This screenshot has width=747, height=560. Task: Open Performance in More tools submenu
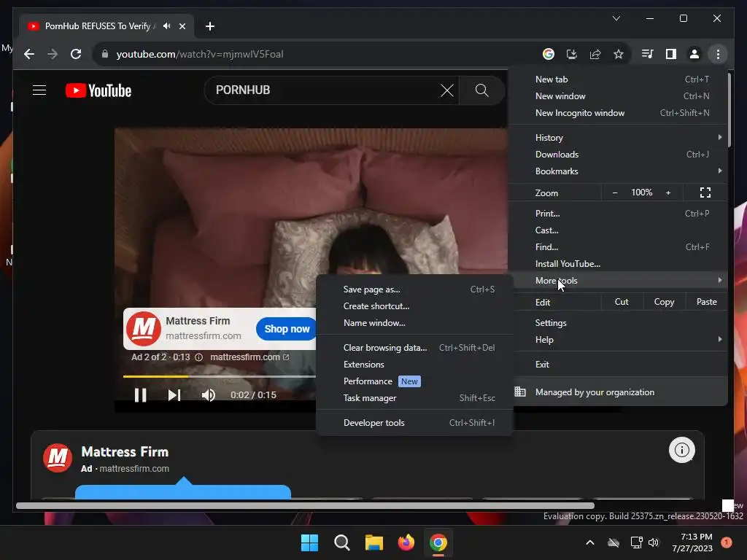414,381
